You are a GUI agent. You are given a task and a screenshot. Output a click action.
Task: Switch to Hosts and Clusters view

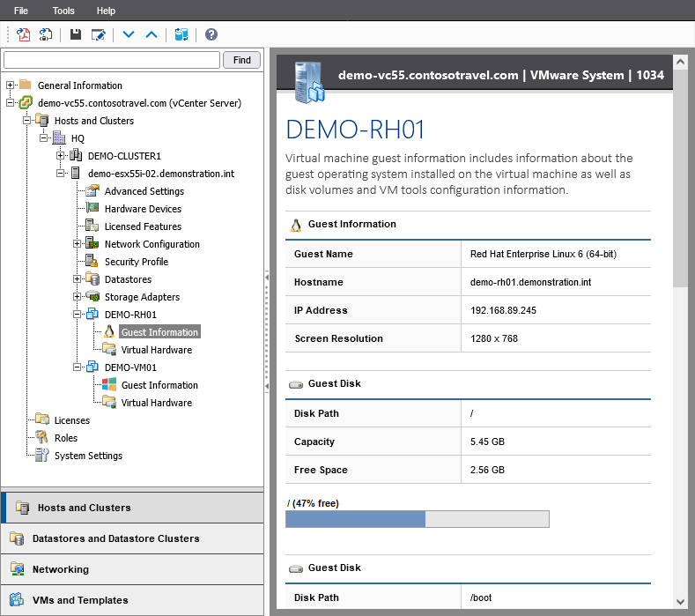132,508
